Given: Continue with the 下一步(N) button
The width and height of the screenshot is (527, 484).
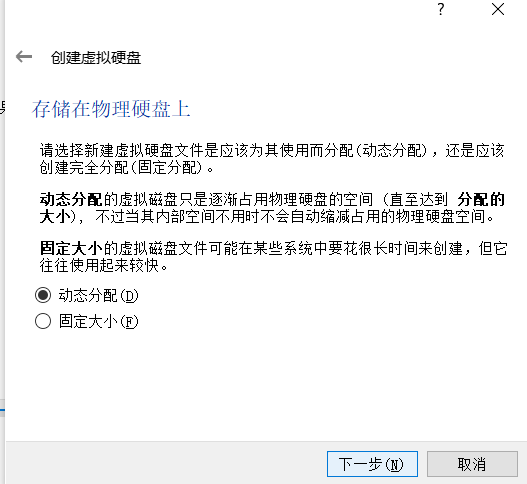Looking at the screenshot, I should point(372,464).
